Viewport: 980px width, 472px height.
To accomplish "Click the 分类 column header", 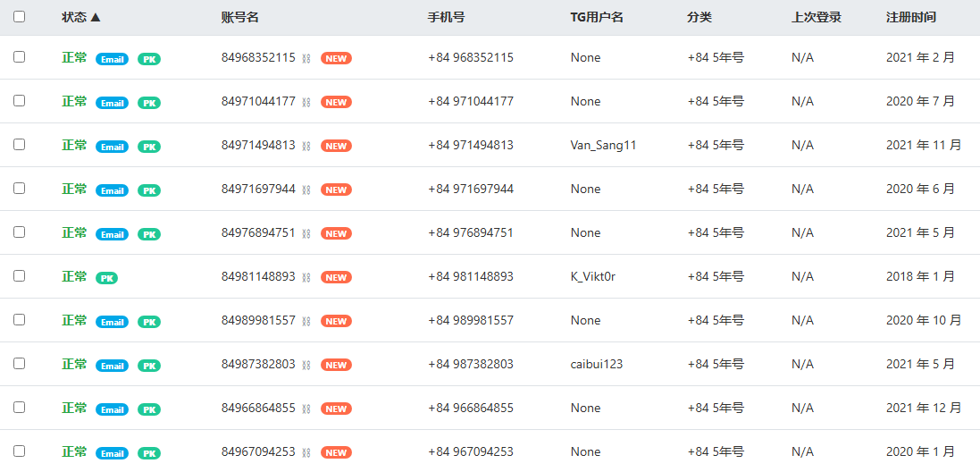I will pyautogui.click(x=699, y=18).
